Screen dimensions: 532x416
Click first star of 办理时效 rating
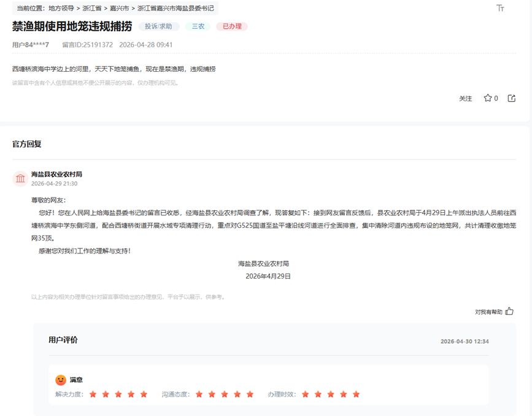tap(306, 394)
